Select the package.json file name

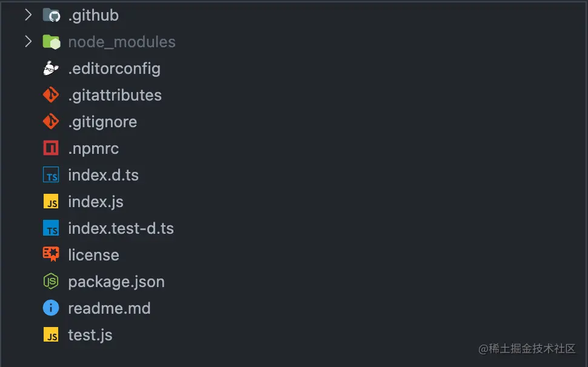(x=116, y=282)
